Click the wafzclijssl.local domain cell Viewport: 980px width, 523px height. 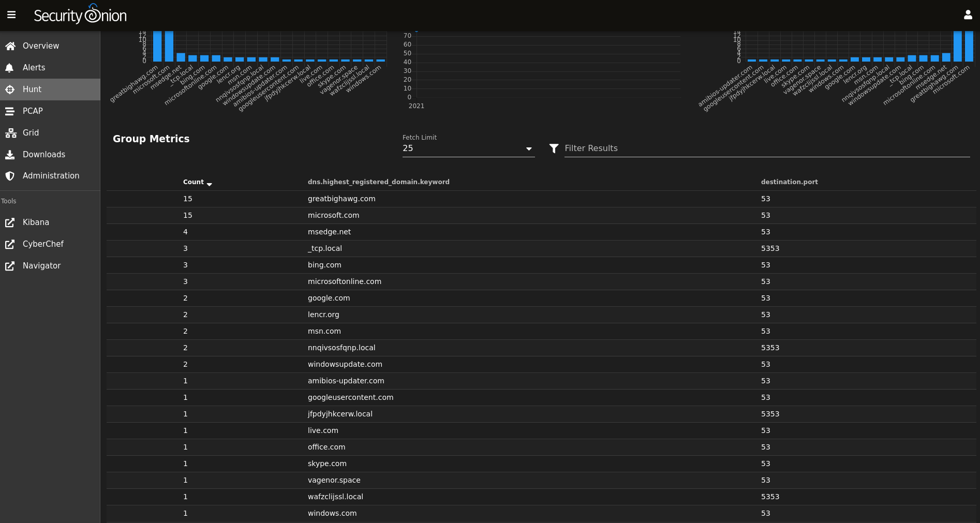tap(335, 497)
